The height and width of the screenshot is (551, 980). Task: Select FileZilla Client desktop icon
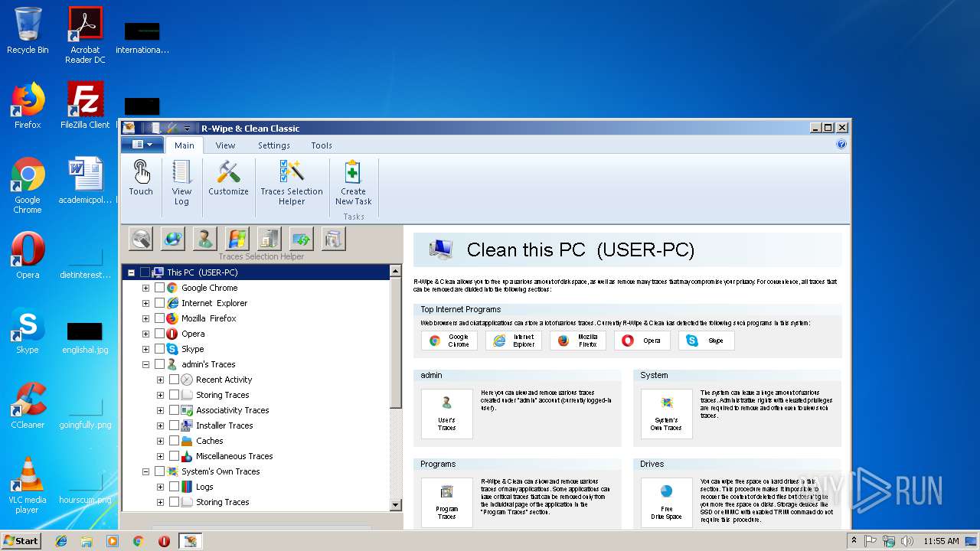tap(85, 105)
